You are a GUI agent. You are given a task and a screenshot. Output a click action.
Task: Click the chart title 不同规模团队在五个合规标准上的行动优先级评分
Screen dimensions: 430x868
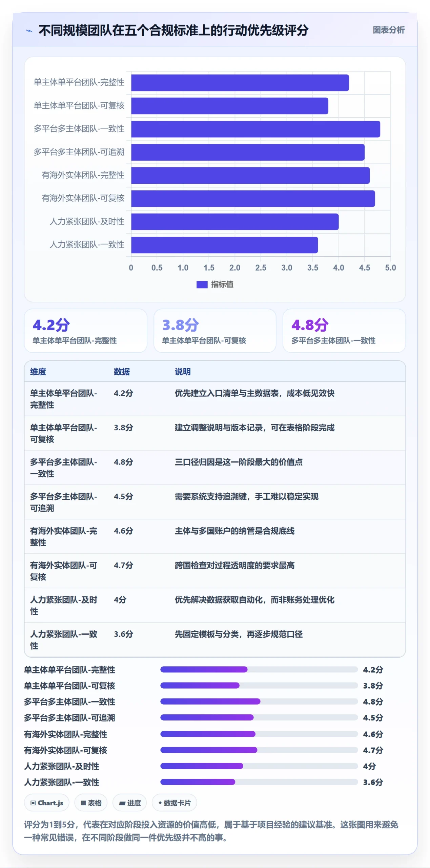pos(173,30)
